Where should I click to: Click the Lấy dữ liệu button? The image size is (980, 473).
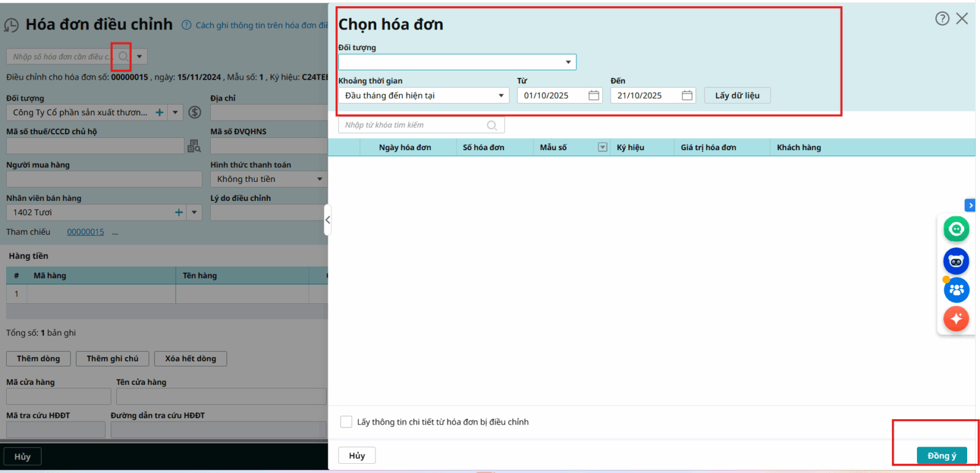737,96
